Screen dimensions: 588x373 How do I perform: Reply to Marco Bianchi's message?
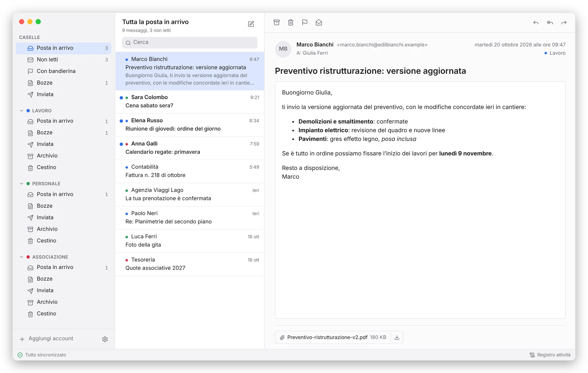point(536,22)
